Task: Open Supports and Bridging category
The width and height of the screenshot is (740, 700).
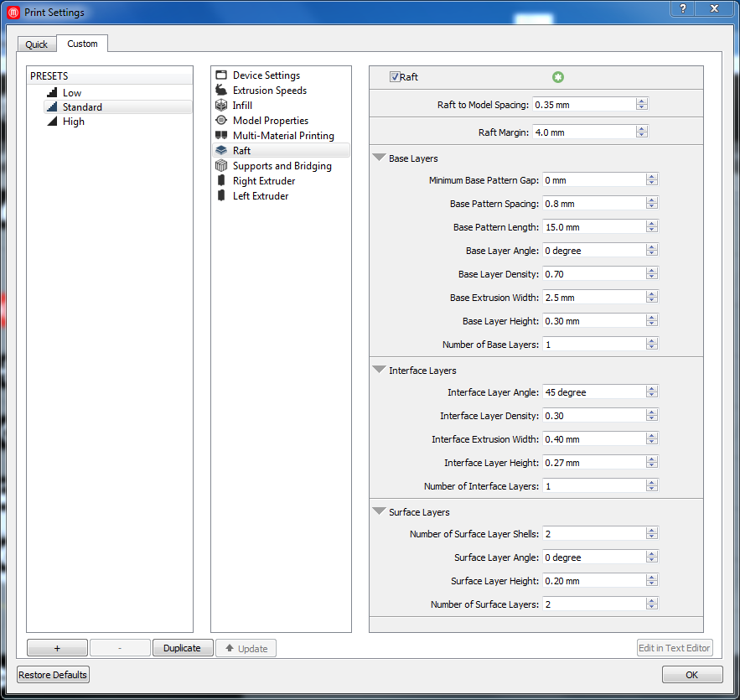Action: [x=282, y=166]
